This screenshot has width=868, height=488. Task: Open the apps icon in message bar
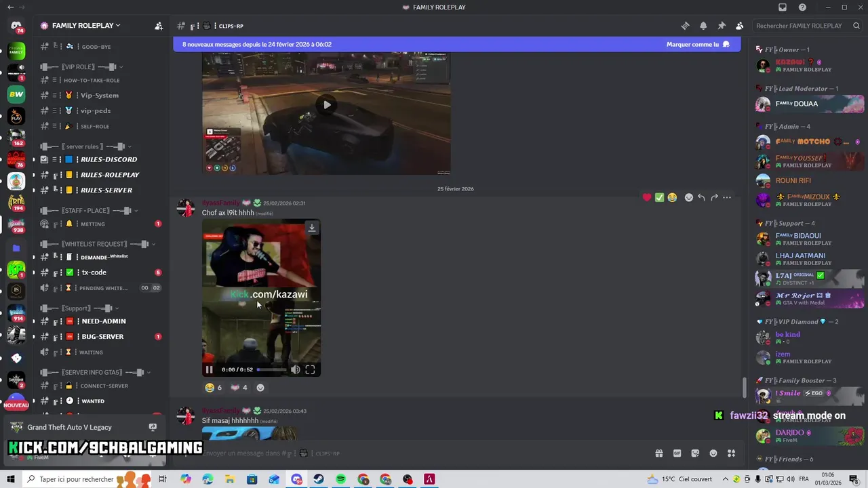[731, 453]
